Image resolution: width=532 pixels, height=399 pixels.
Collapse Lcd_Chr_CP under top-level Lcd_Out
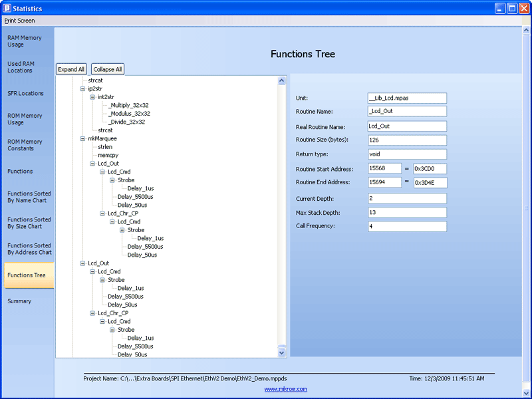point(92,313)
